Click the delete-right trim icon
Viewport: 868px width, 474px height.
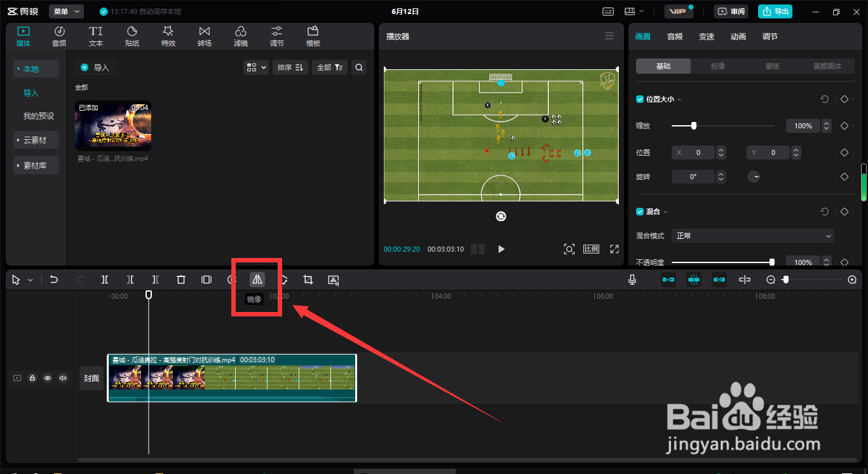(x=156, y=280)
